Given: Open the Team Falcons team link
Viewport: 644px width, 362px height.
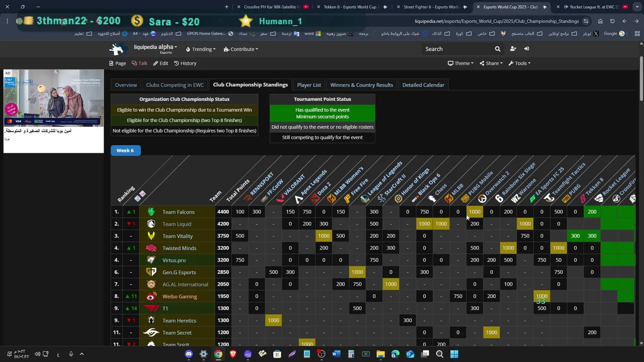Looking at the screenshot, I should click(x=179, y=212).
